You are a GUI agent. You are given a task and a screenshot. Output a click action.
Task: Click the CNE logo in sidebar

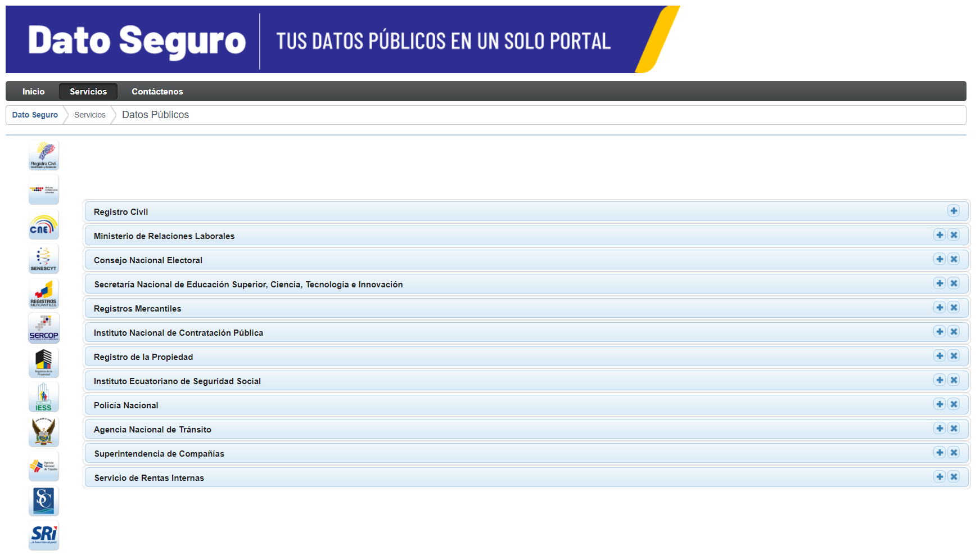44,224
